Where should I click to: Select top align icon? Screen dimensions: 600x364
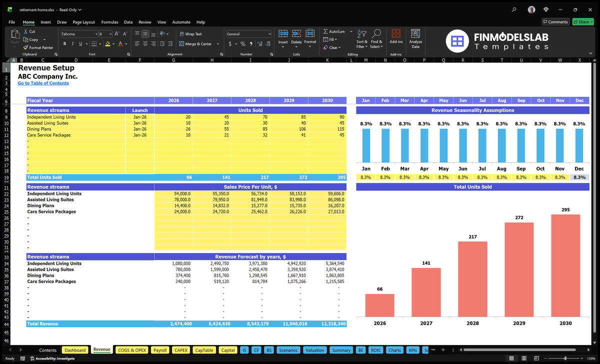pos(137,34)
